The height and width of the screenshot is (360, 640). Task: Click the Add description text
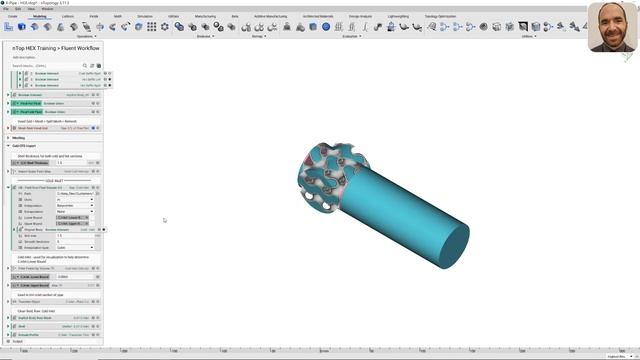pyautogui.click(x=24, y=58)
